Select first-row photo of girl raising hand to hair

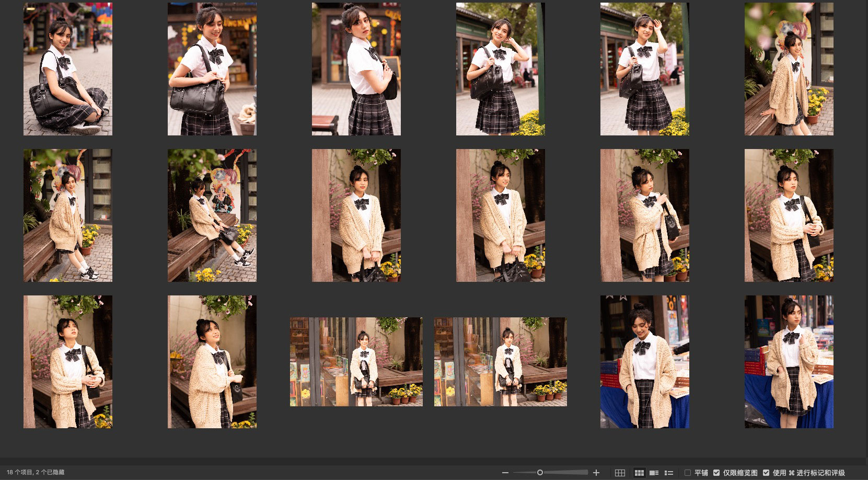click(x=500, y=69)
